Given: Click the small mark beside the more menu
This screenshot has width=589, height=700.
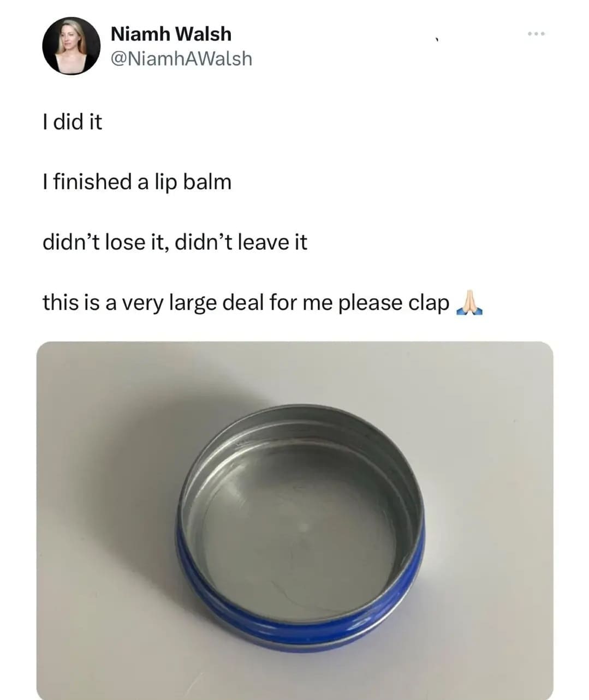Looking at the screenshot, I should click(x=436, y=38).
